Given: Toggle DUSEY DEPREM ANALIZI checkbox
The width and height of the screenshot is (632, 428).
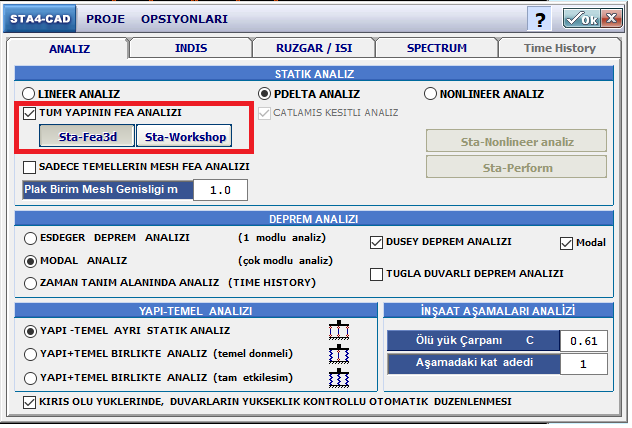Looking at the screenshot, I should click(377, 242).
